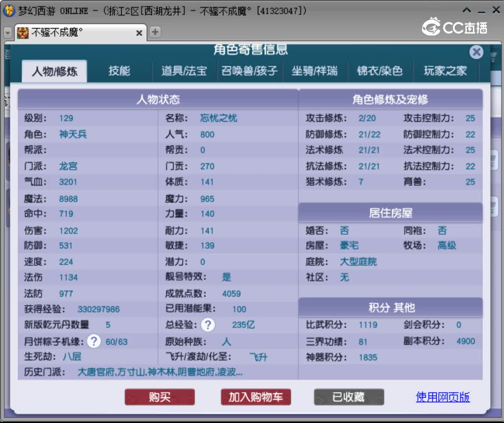Click the 牧场 value 高级
The image size is (504, 423).
pyautogui.click(x=447, y=246)
